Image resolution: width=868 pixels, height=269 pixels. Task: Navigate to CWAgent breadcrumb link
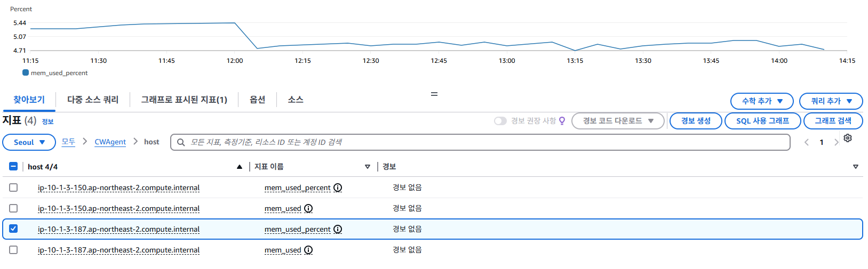pos(110,142)
